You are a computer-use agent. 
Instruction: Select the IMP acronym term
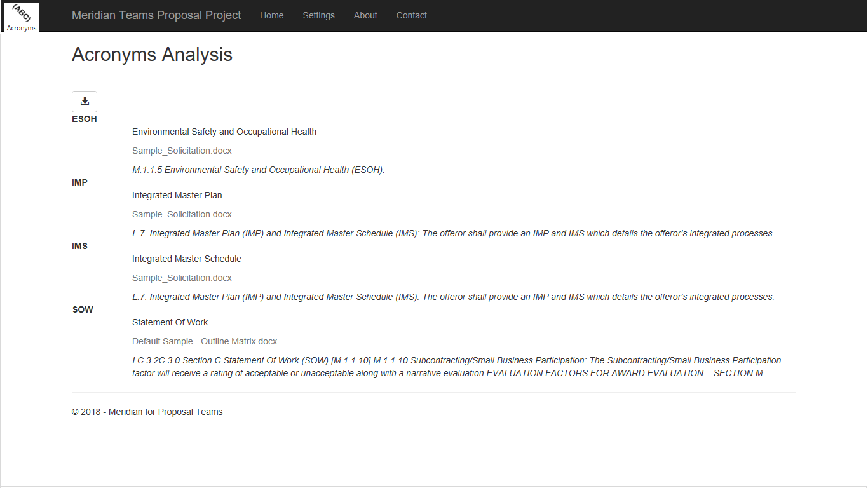pyautogui.click(x=79, y=182)
